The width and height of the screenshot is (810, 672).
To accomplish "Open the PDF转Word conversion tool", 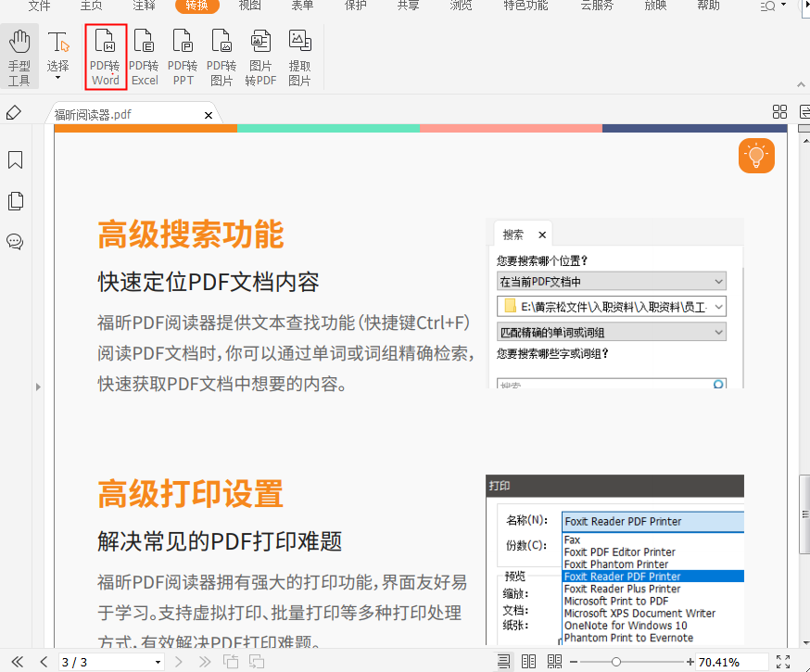I will (x=106, y=56).
